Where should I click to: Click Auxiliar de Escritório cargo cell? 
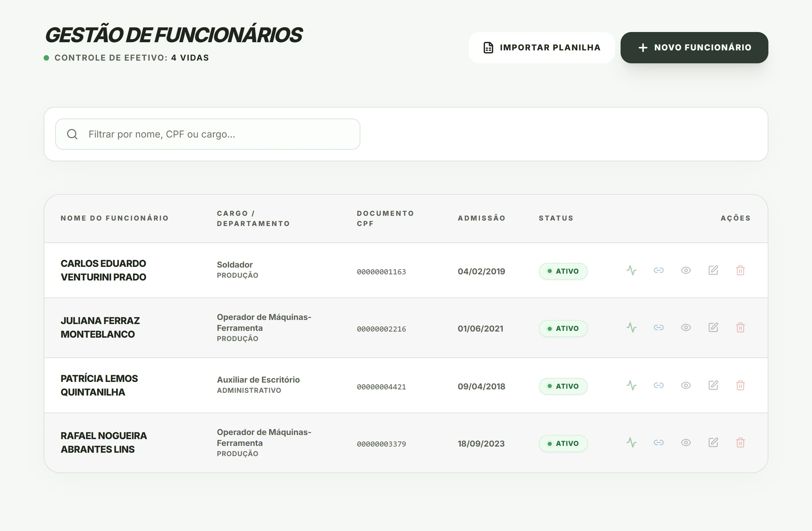(x=258, y=380)
